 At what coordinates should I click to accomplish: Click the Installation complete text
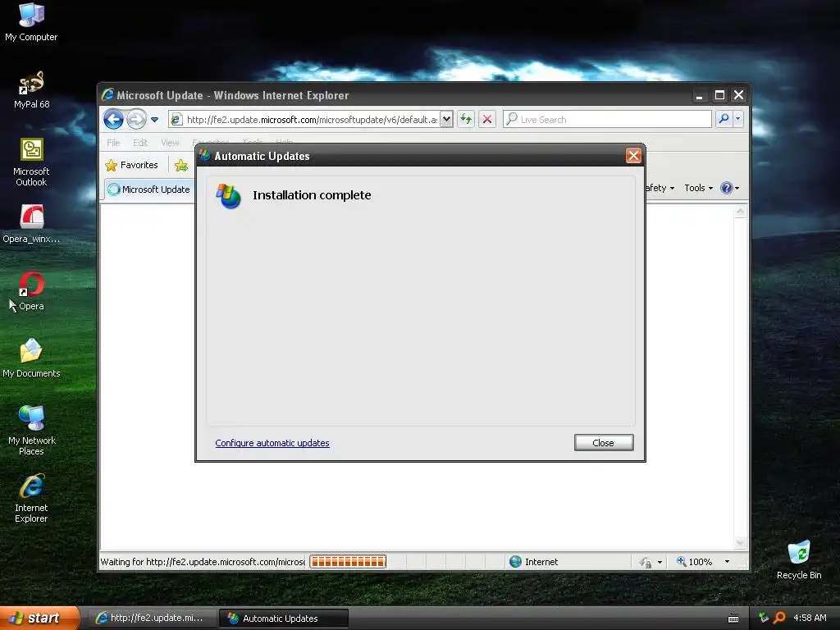click(312, 195)
